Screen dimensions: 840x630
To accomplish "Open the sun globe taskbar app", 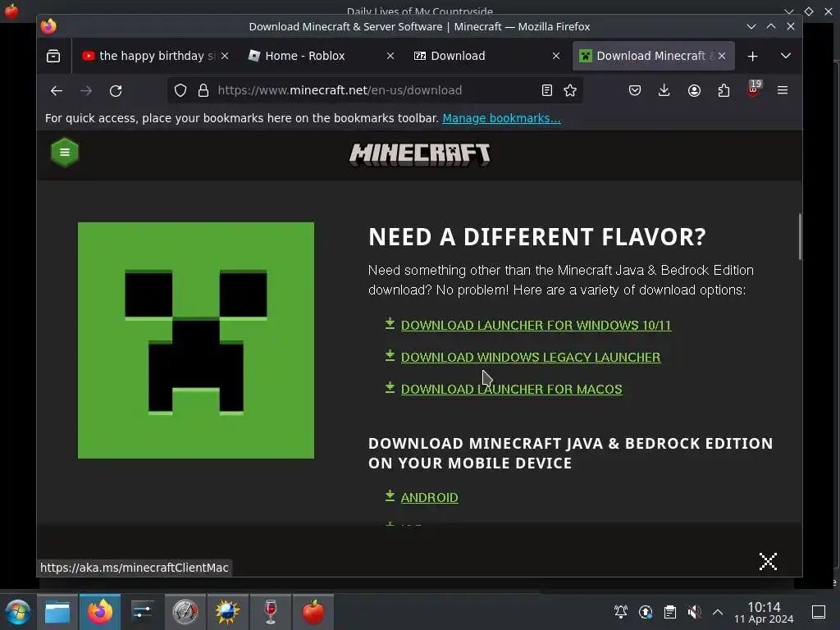I will pyautogui.click(x=228, y=612).
